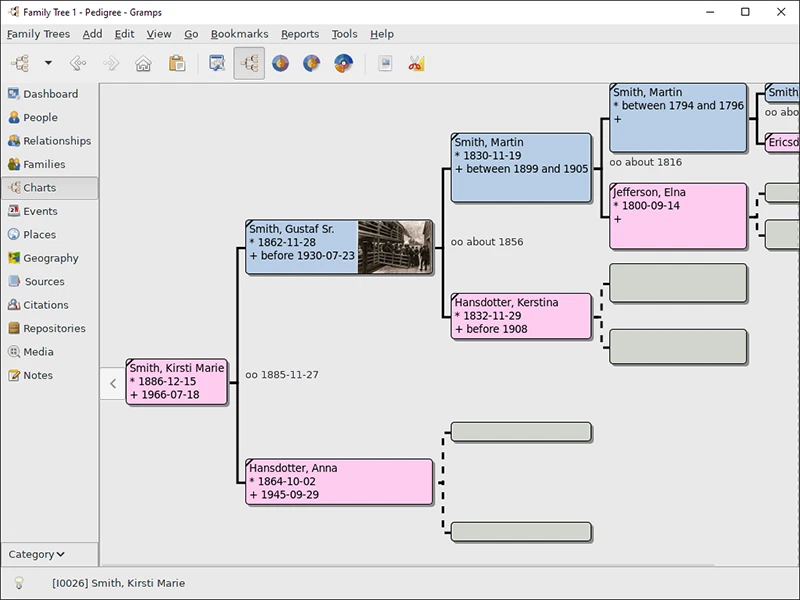
Task: Click the Home person toolbar icon
Action: tap(143, 63)
